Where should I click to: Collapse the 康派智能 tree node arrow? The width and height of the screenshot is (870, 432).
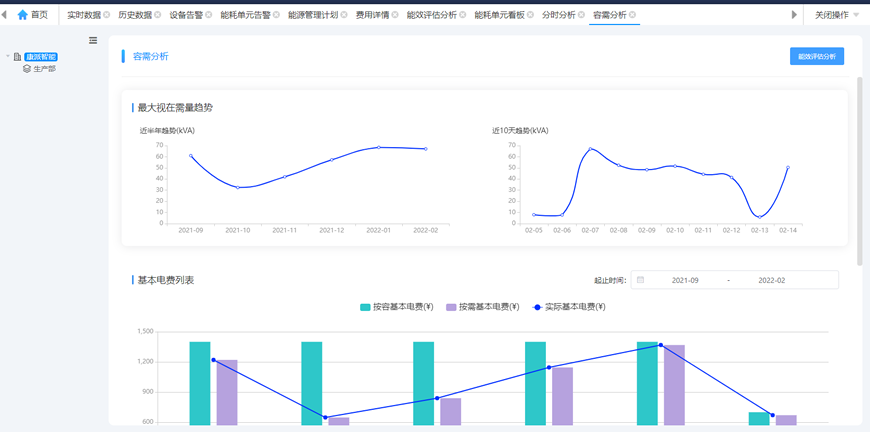(8, 56)
